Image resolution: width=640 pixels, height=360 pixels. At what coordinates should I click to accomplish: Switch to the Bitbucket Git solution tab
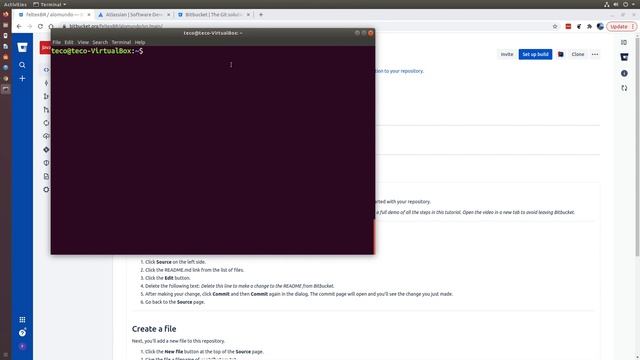tap(213, 15)
